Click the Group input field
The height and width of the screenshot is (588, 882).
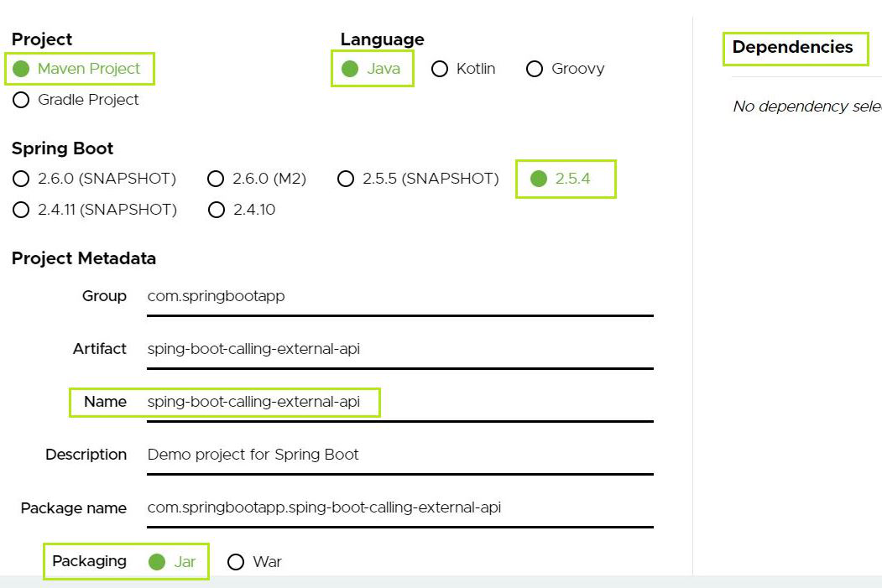pyautogui.click(x=399, y=296)
